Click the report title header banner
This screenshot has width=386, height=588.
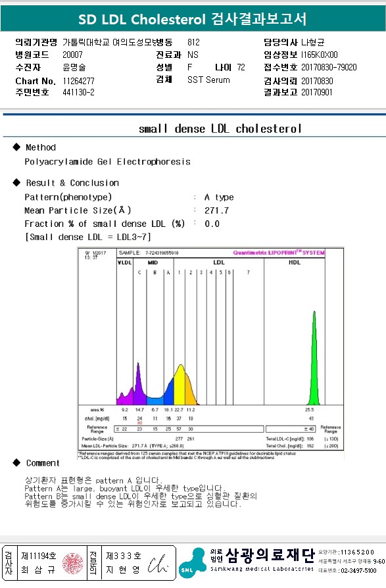pos(193,19)
